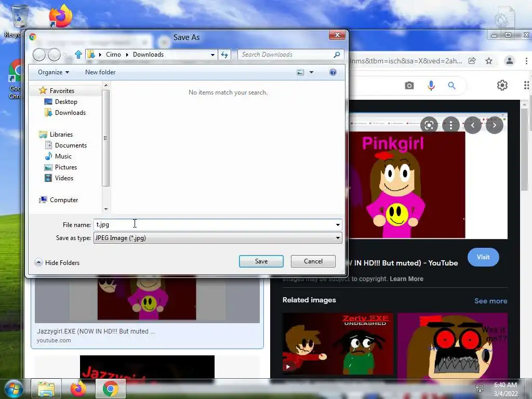This screenshot has width=532, height=399.
Task: Open the Zerty.EXE Undeashed related thumbnail
Action: pyautogui.click(x=338, y=344)
